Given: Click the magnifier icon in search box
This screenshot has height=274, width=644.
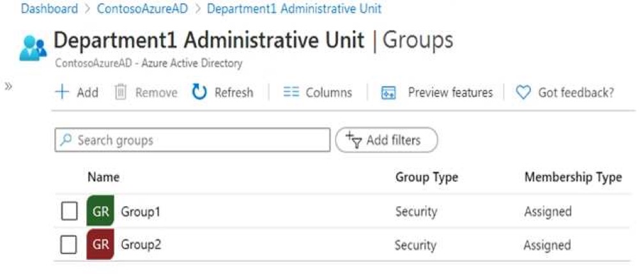Looking at the screenshot, I should (65, 140).
